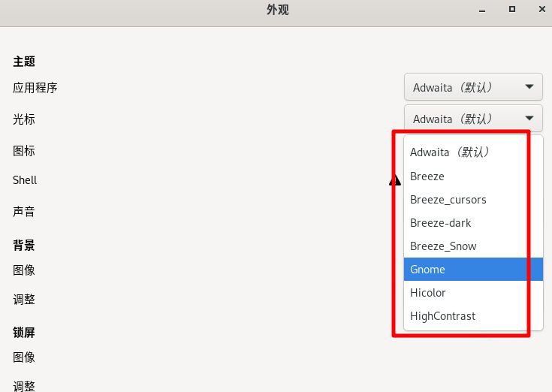Screen dimensions: 552x392
Task: Open the 应用程序 theme dropdown
Action: 473,87
